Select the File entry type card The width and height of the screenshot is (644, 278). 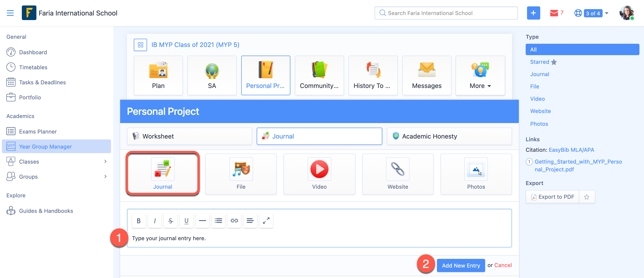241,174
